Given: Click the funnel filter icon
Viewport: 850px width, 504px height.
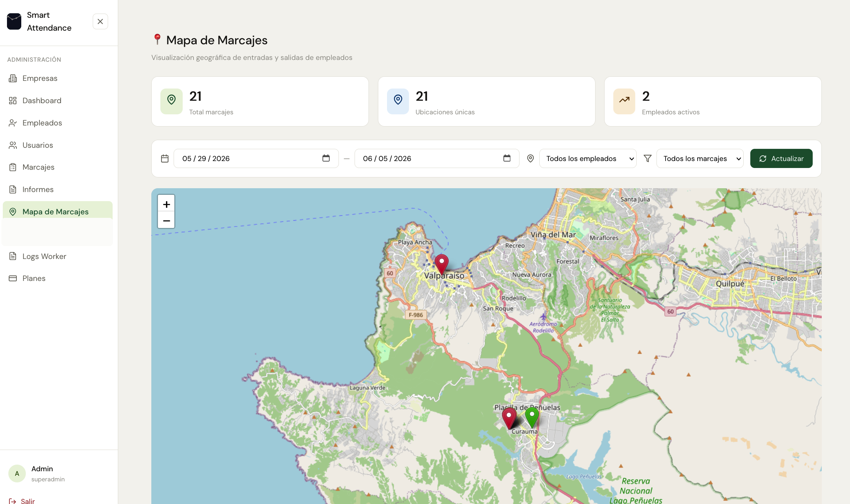Looking at the screenshot, I should click(647, 159).
